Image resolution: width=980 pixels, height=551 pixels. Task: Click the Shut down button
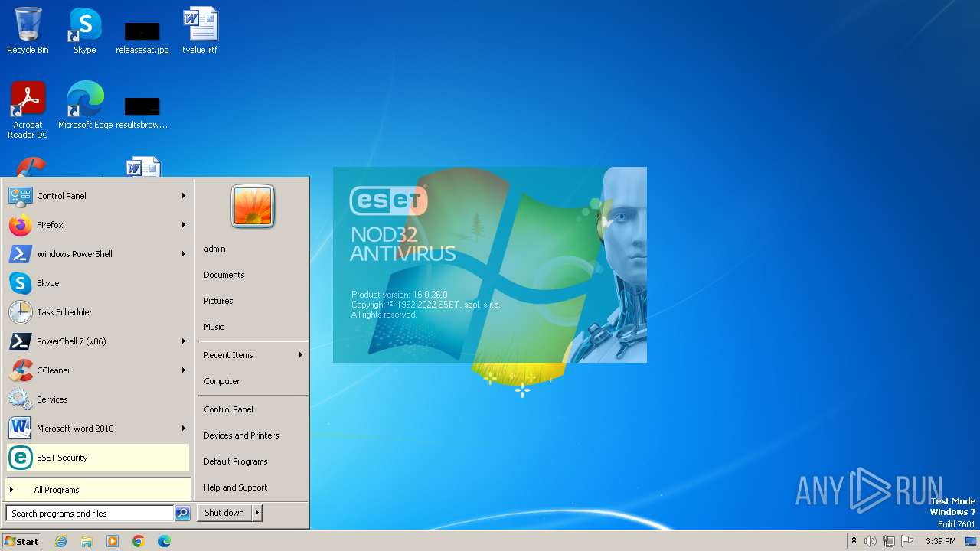[224, 513]
